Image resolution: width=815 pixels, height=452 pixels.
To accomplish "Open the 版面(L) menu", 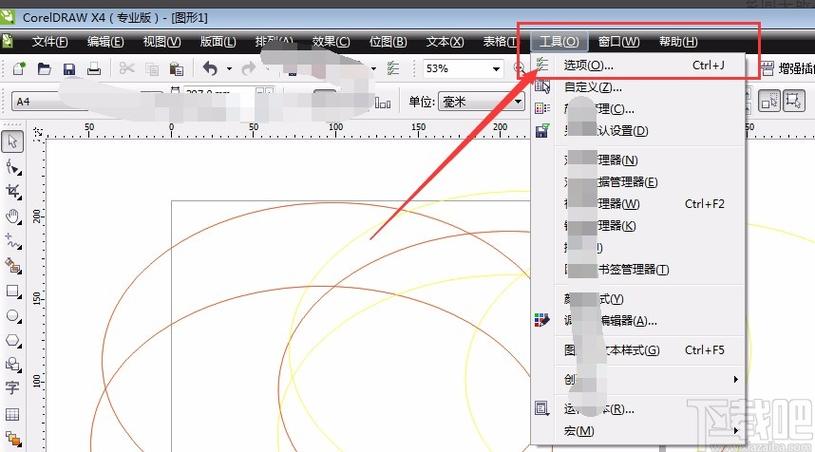I will tap(217, 42).
